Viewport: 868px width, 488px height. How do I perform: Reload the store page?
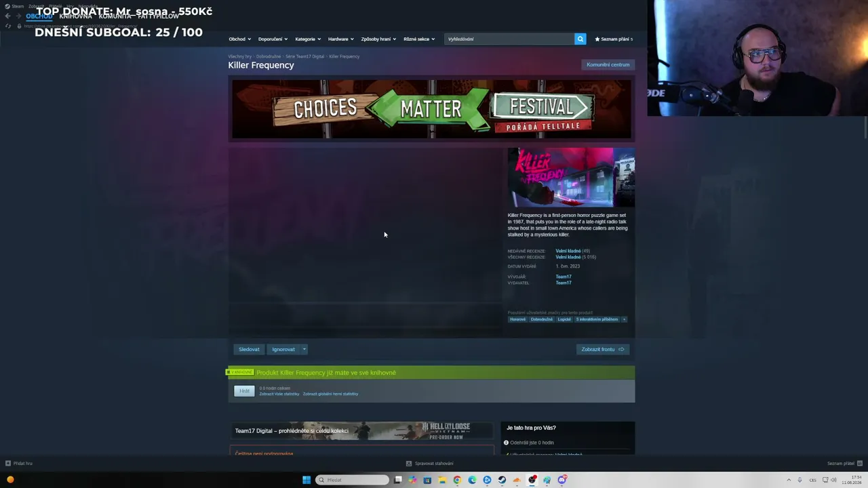7,26
